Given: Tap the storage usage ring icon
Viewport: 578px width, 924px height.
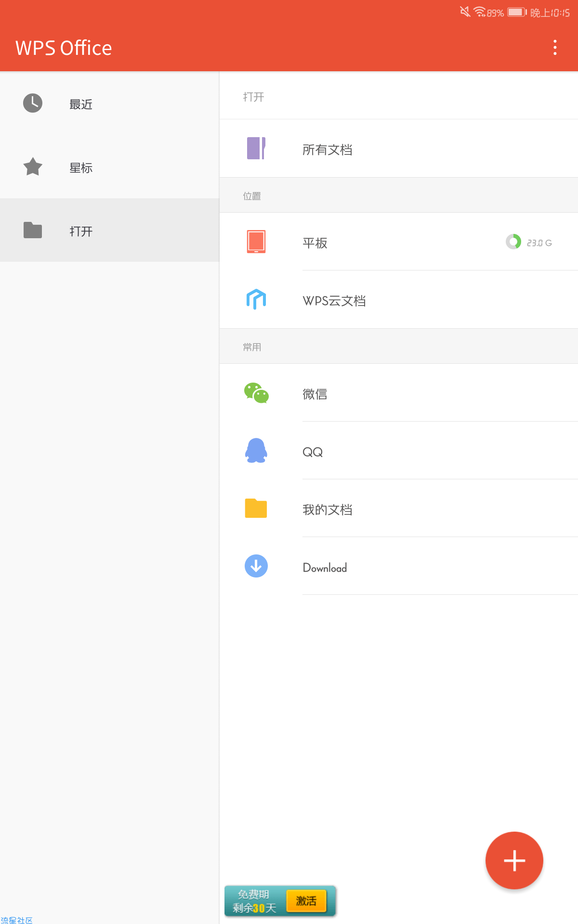Looking at the screenshot, I should [x=513, y=242].
